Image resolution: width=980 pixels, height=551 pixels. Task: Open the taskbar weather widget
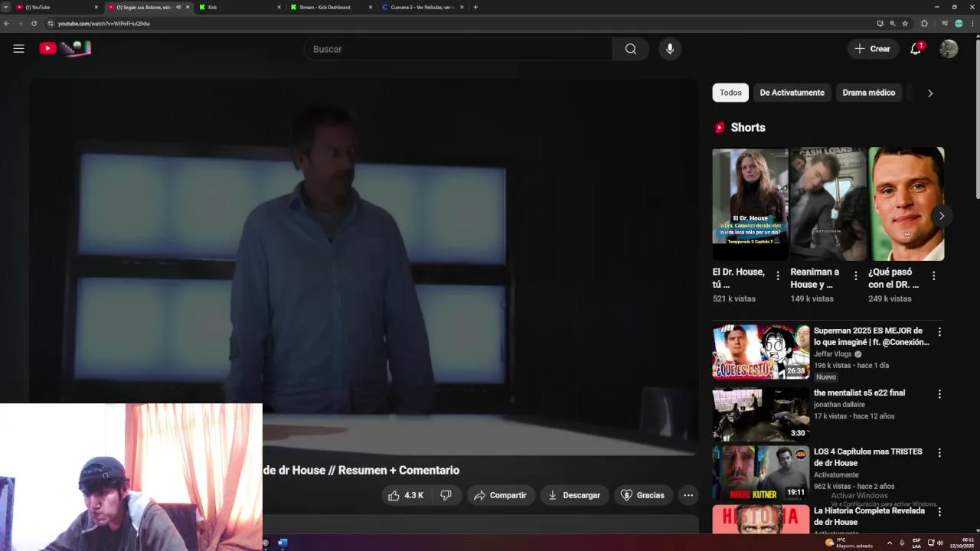pyautogui.click(x=848, y=543)
